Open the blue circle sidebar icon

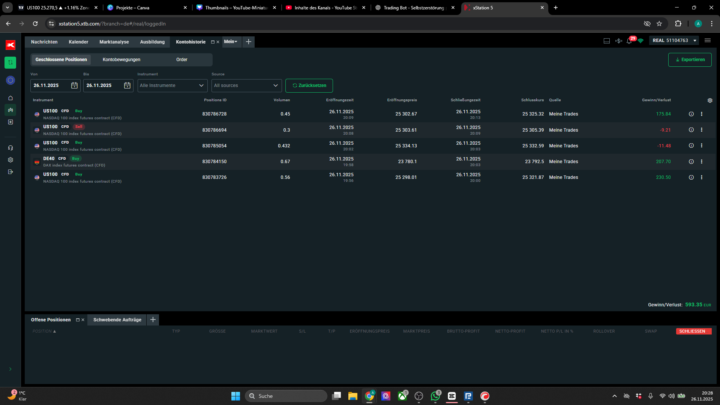(10, 80)
